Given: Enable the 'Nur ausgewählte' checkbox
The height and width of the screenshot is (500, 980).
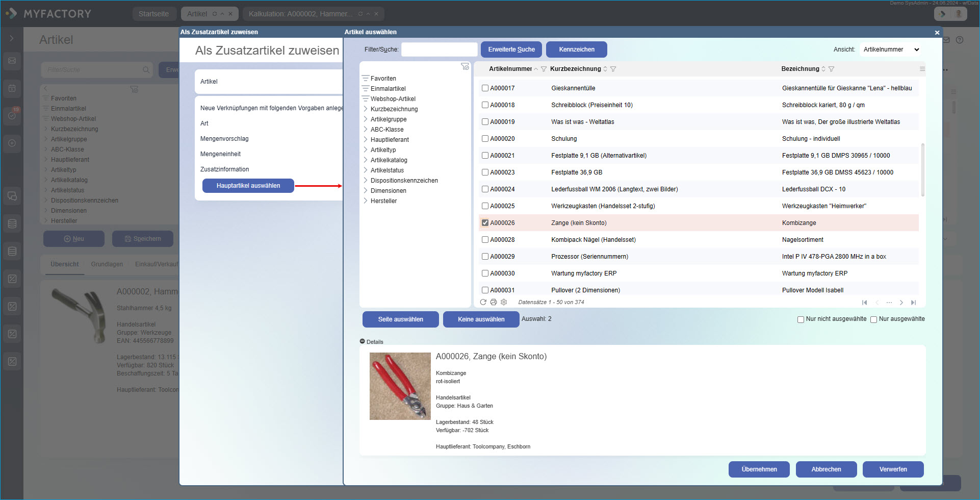Looking at the screenshot, I should tap(873, 319).
